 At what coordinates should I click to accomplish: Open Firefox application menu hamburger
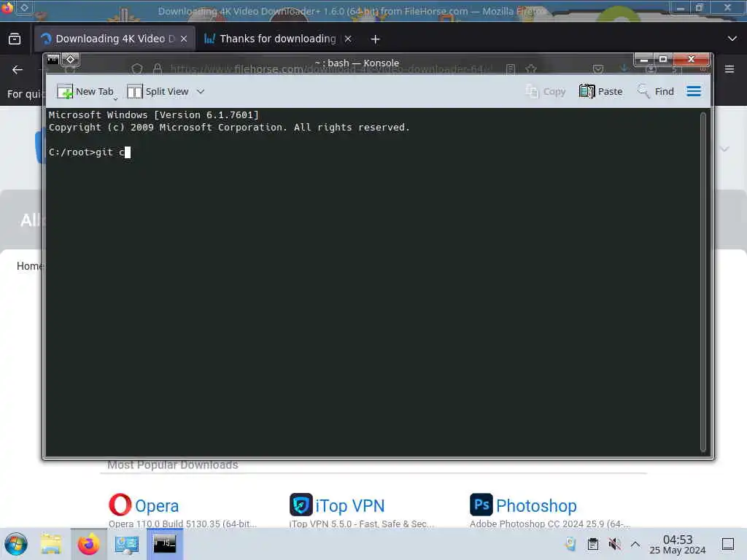click(729, 69)
